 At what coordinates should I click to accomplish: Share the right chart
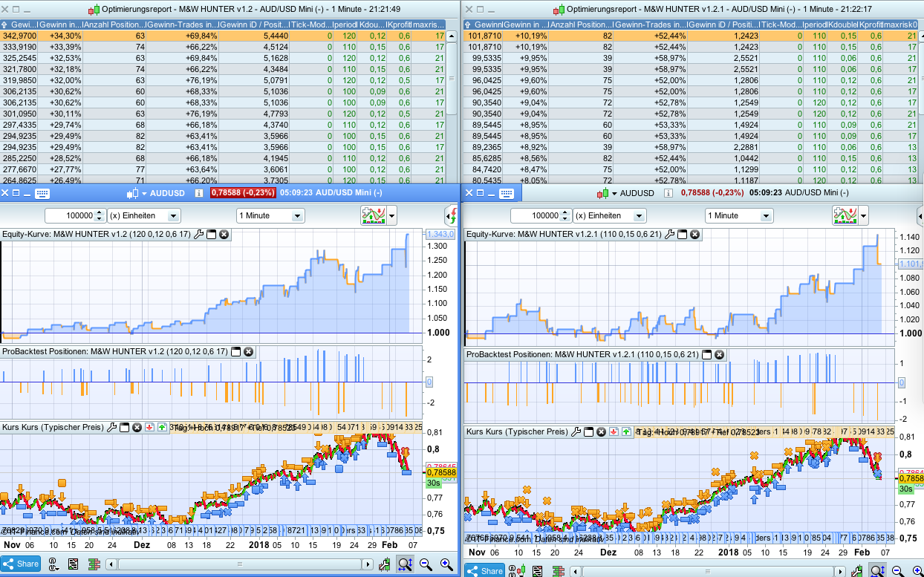click(x=485, y=570)
